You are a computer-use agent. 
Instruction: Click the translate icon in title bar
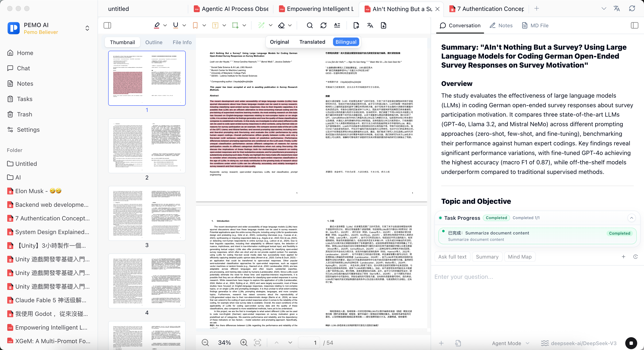617,9
